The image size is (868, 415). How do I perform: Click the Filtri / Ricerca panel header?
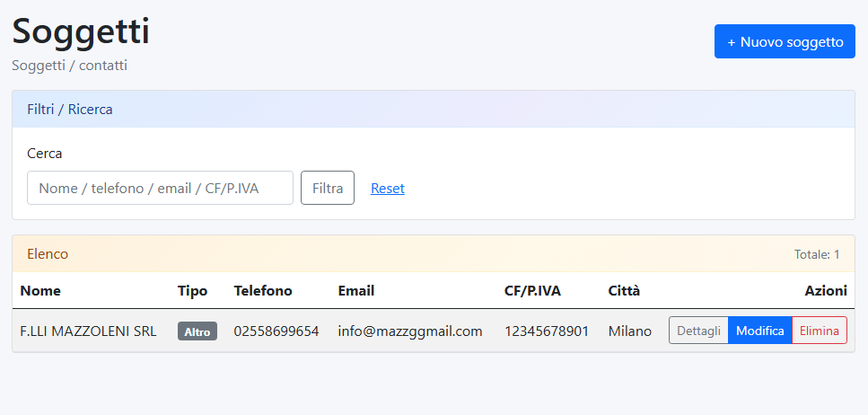(70, 110)
